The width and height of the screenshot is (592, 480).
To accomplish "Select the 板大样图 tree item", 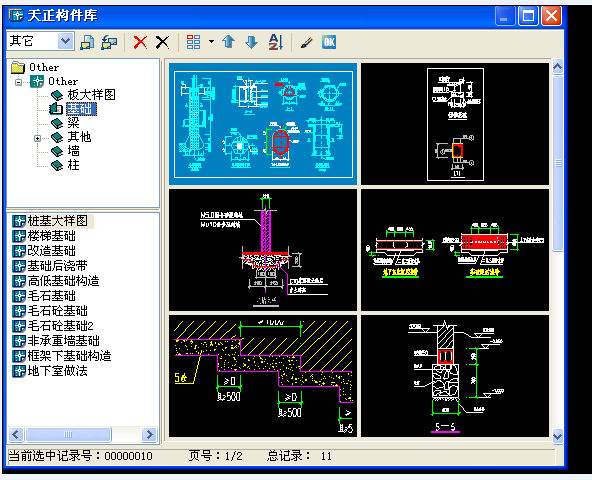I will coord(91,94).
